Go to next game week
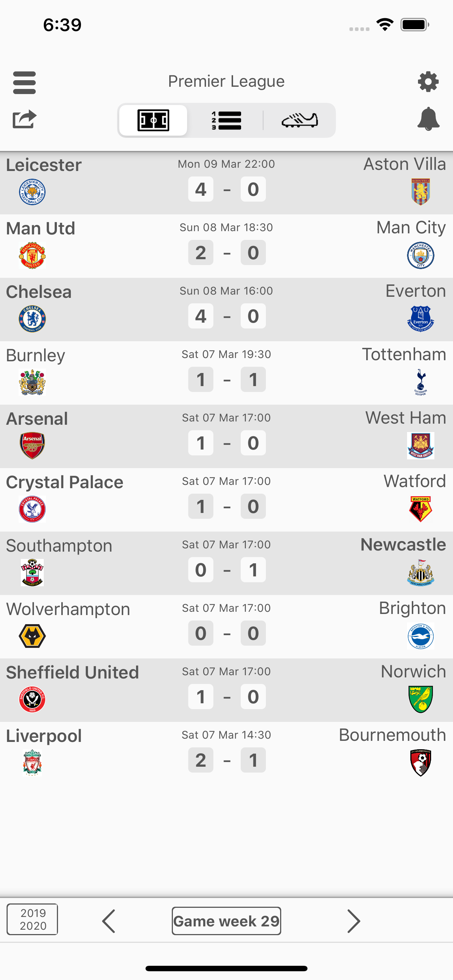This screenshot has height=980, width=453. tap(353, 921)
